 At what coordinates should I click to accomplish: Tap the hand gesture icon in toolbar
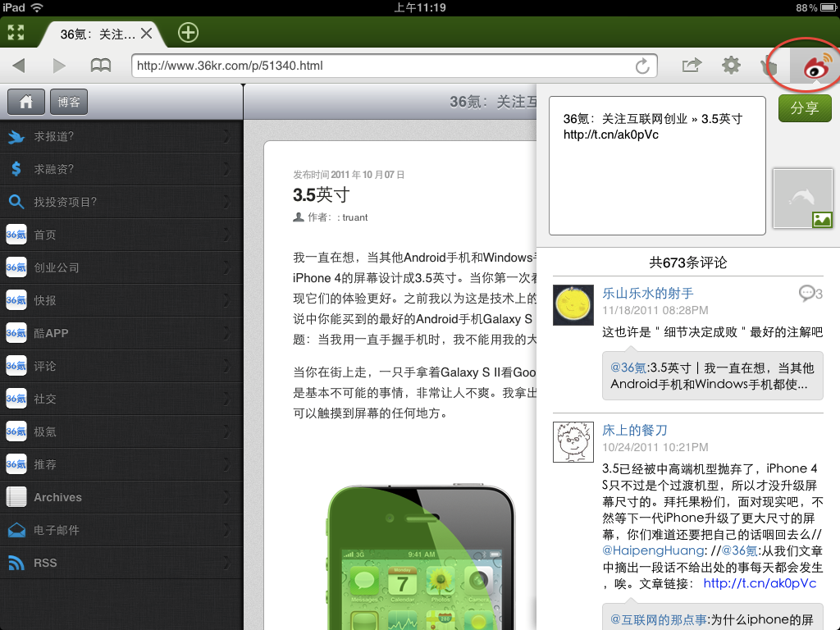click(x=769, y=66)
